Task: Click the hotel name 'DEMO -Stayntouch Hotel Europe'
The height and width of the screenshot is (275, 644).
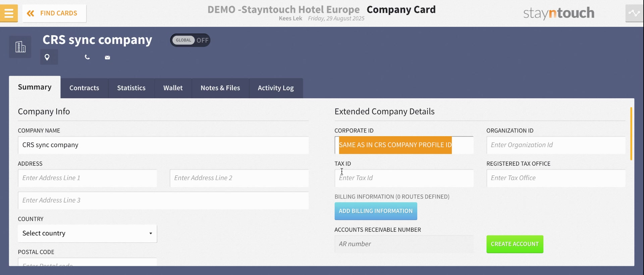Action: pos(283,9)
